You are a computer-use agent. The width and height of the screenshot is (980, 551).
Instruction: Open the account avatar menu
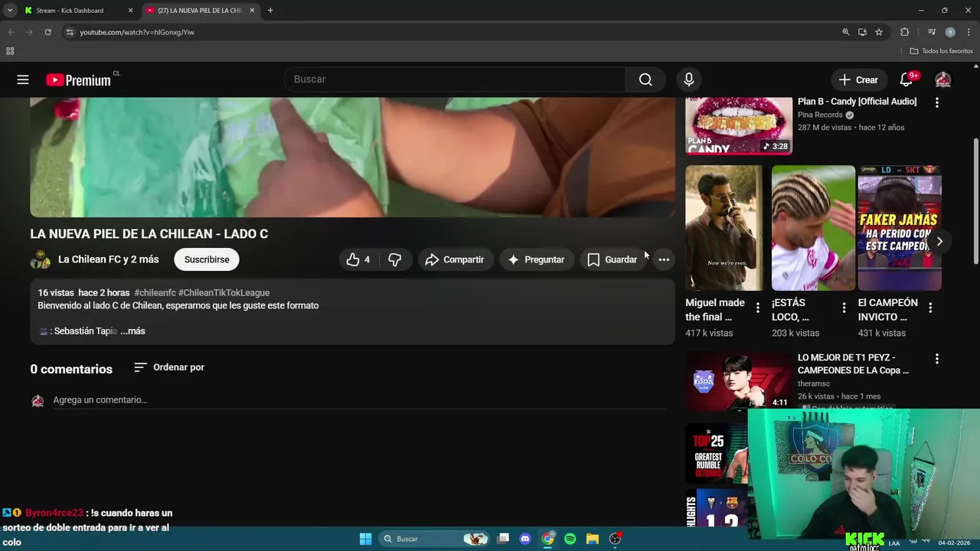[x=943, y=80]
